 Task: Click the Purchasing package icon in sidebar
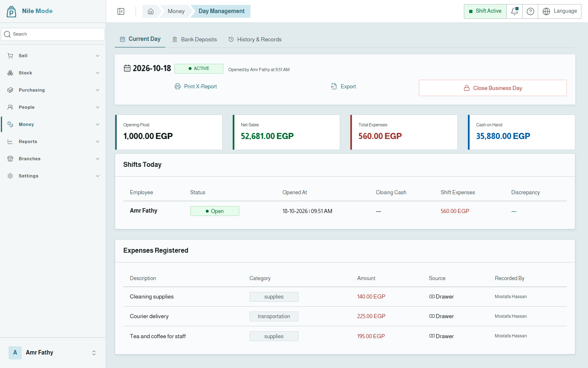coord(10,90)
